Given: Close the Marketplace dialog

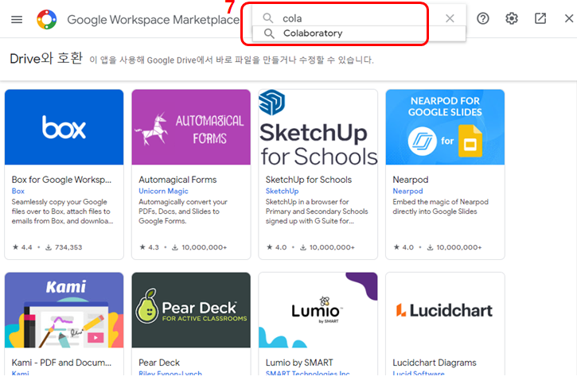Looking at the screenshot, I should pyautogui.click(x=569, y=18).
